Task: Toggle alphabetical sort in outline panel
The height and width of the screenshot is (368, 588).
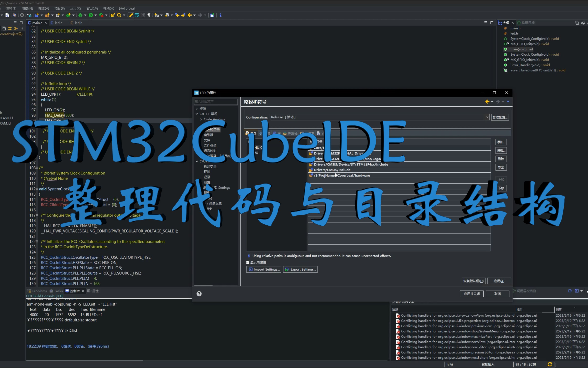Action: tap(583, 23)
